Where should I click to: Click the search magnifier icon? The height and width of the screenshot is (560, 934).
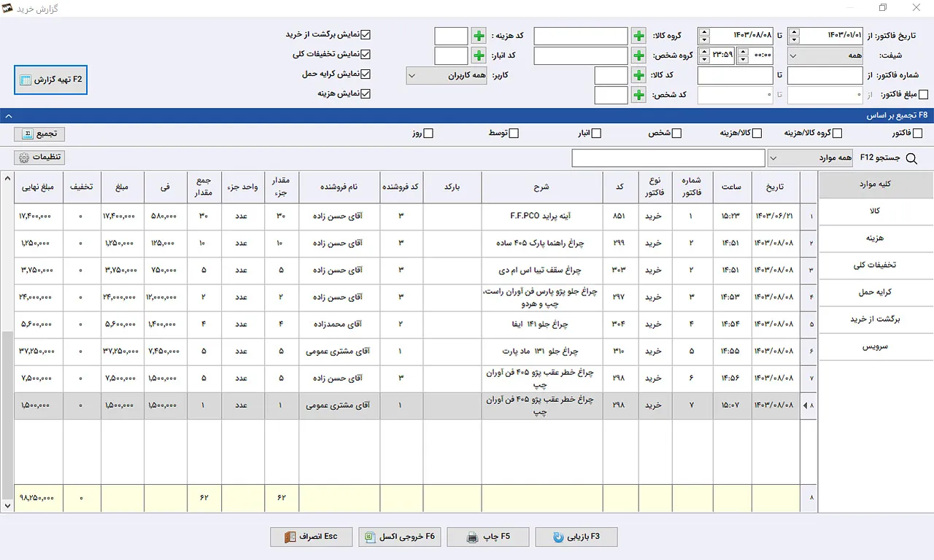coord(911,158)
